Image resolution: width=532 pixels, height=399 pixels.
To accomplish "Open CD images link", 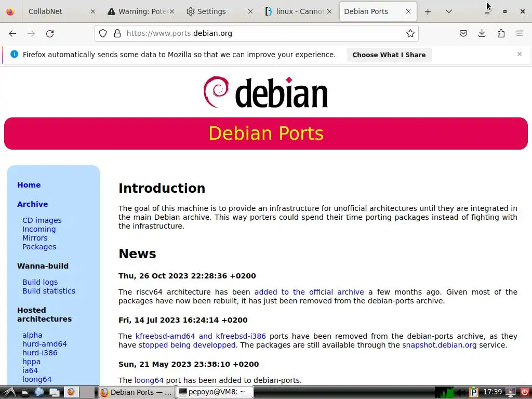I will coord(42,220).
